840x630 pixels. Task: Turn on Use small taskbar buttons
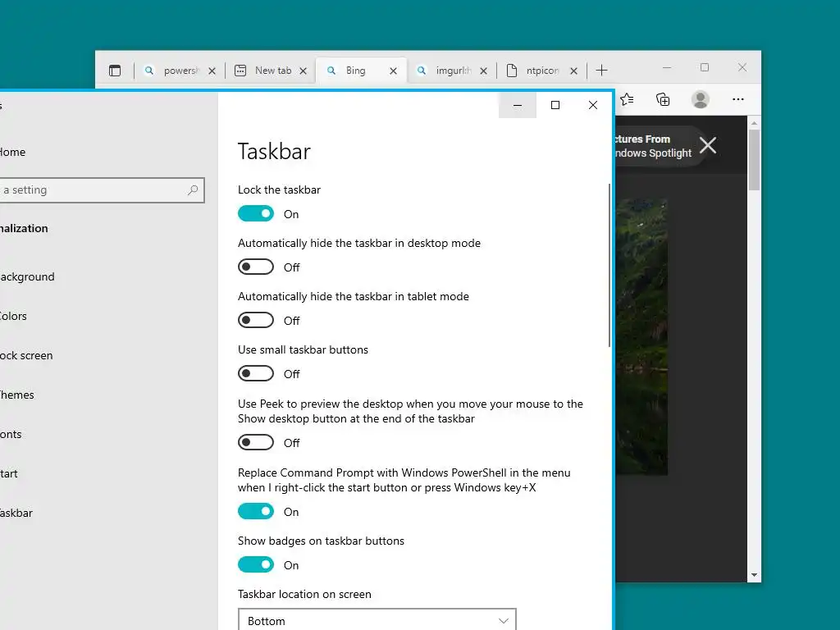256,373
